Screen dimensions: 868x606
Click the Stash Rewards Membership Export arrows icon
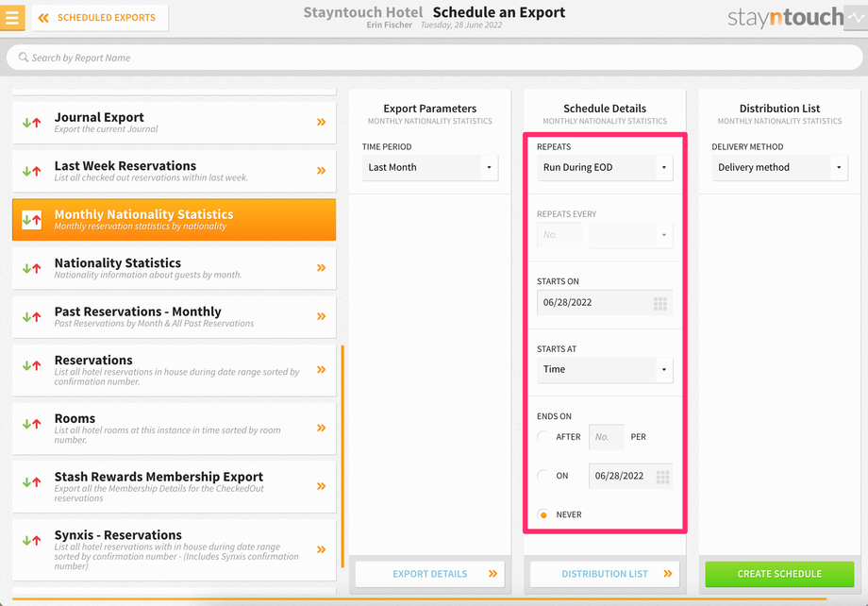point(31,482)
